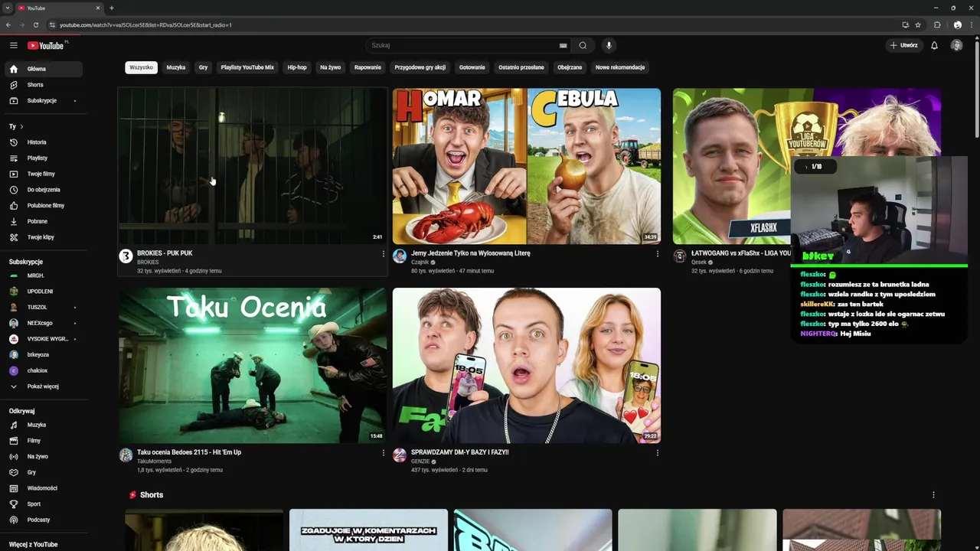The width and height of the screenshot is (980, 551).
Task: Open MRGH. subscription channel
Action: coord(44,275)
